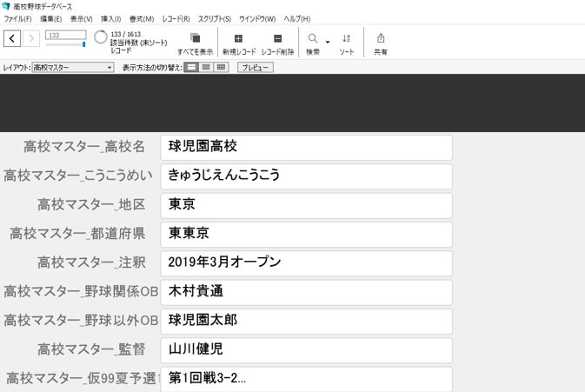Delete the record (レコード削除)

(277, 38)
